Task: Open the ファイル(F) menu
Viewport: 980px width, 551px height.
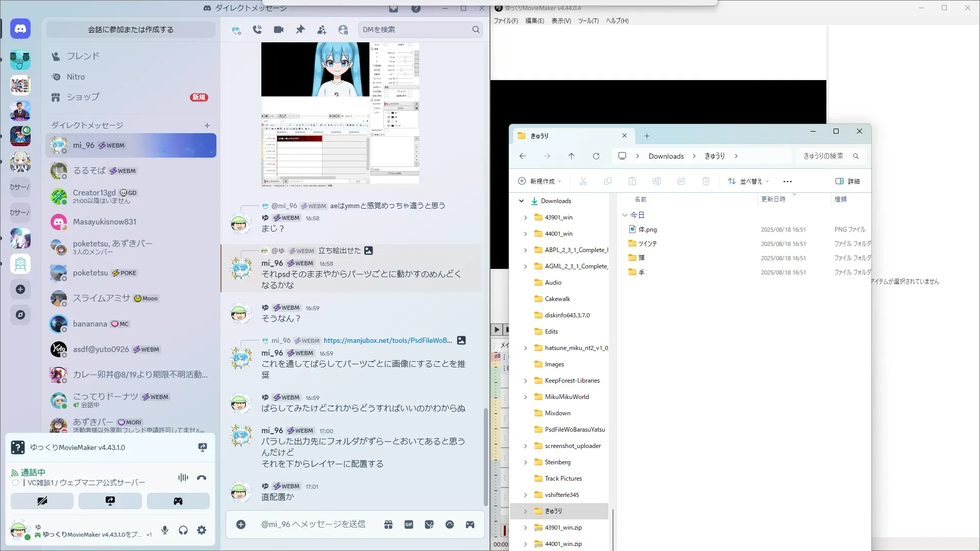Action: 505,21
